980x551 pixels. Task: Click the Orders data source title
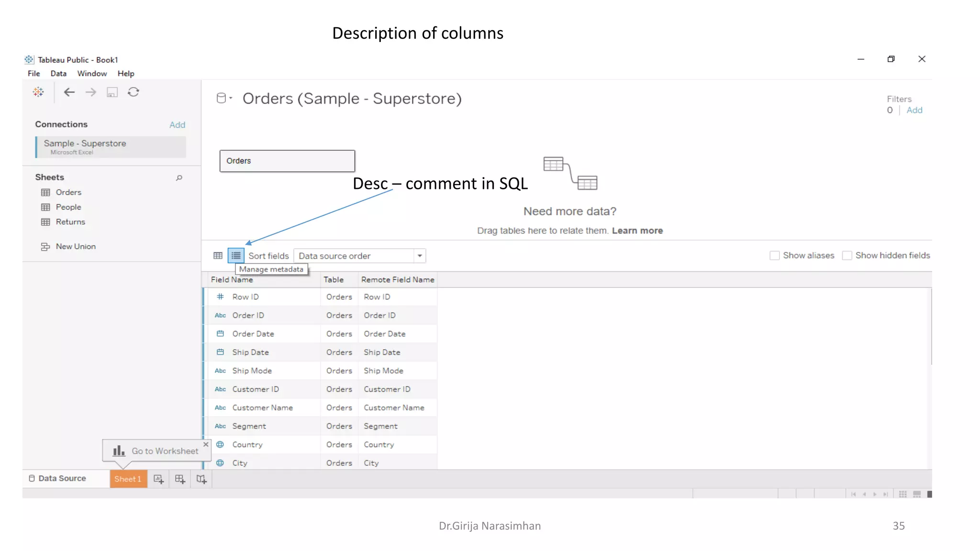[352, 99]
